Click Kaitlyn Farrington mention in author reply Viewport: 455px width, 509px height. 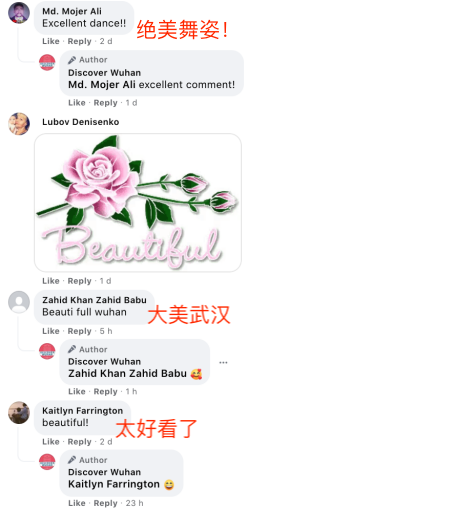(114, 484)
